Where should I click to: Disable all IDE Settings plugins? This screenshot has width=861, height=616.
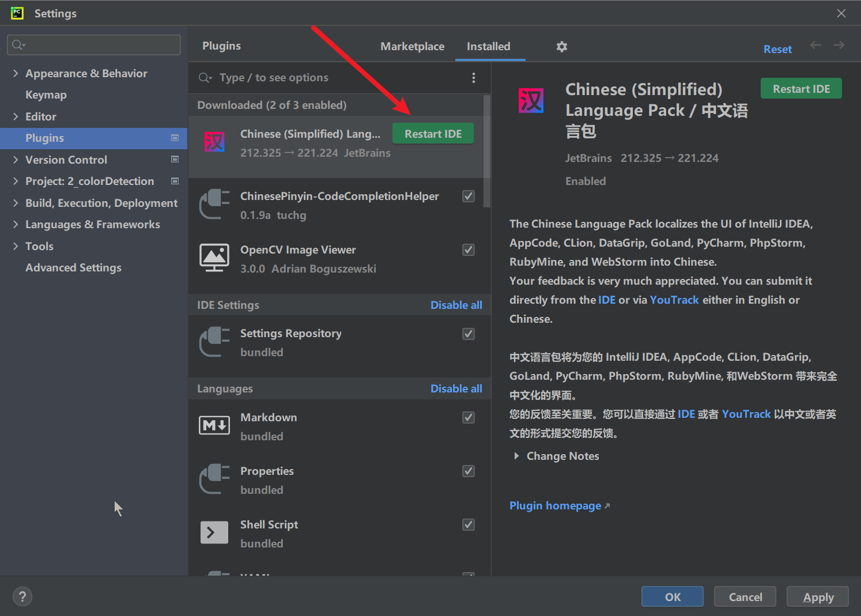click(x=456, y=305)
